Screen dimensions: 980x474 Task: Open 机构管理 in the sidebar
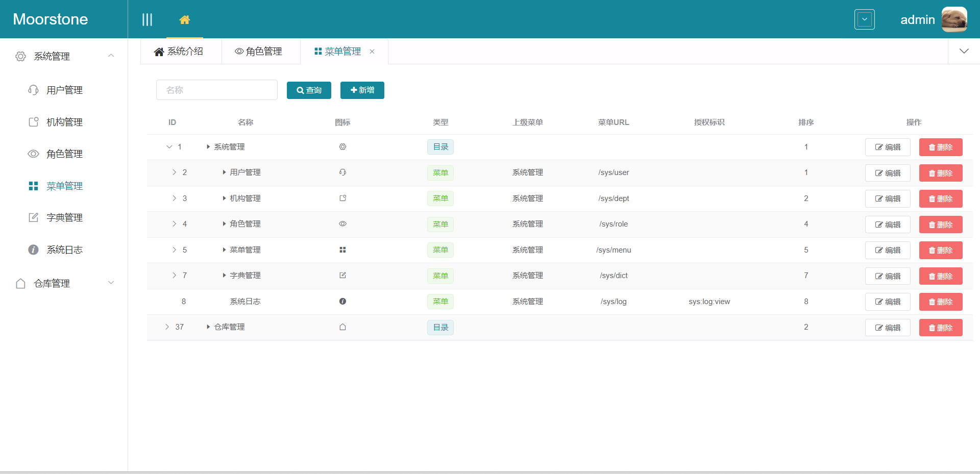(64, 122)
